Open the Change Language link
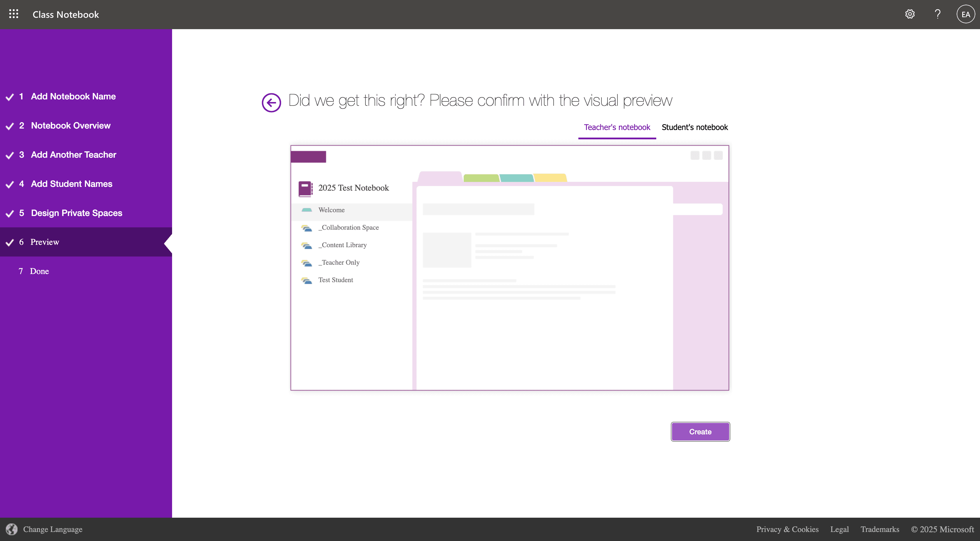This screenshot has width=980, height=541. (52, 529)
